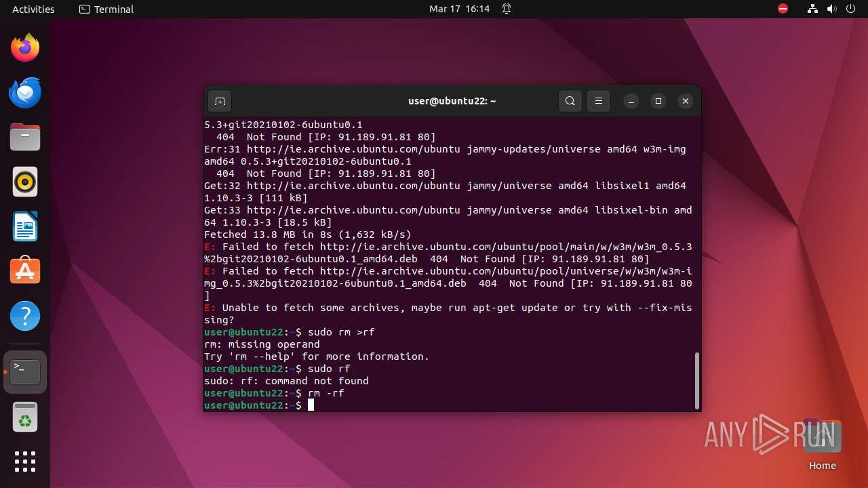868x488 pixels.
Task: Click the Terminal scrollbar thumb
Action: (x=696, y=380)
